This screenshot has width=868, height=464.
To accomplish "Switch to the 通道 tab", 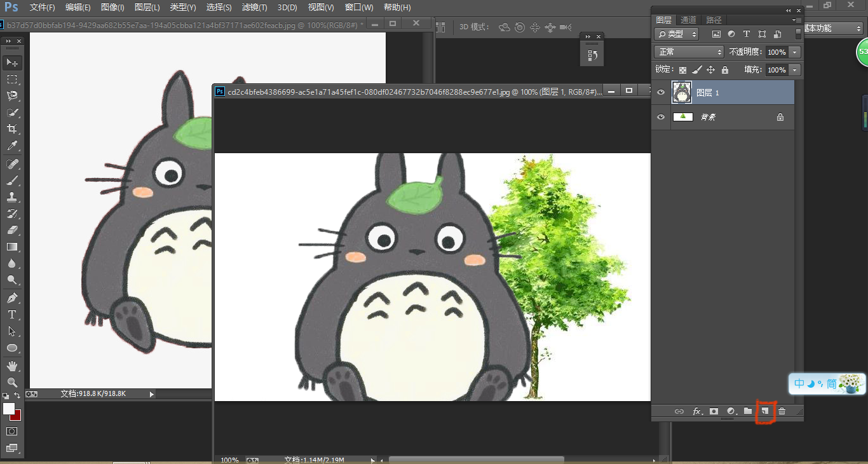I will click(688, 20).
